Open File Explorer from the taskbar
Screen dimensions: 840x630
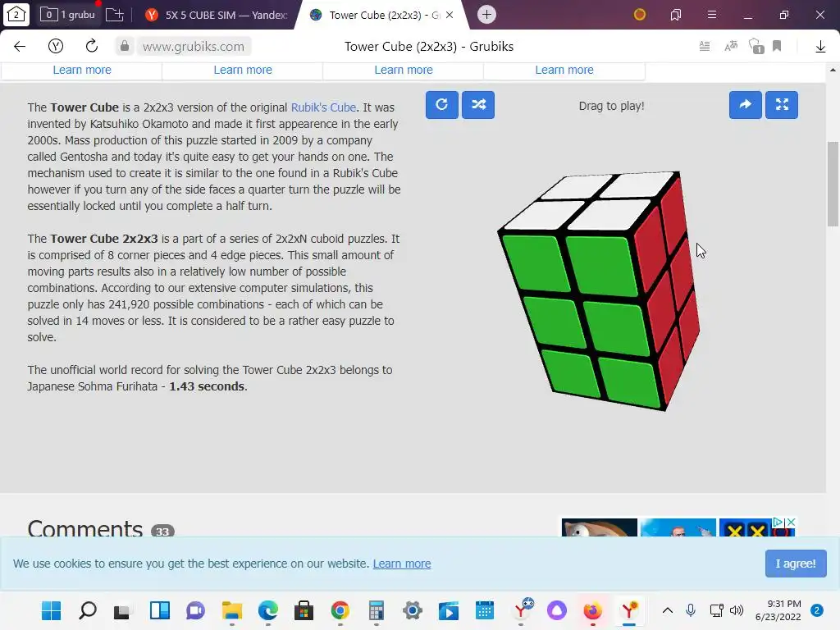[x=232, y=610]
